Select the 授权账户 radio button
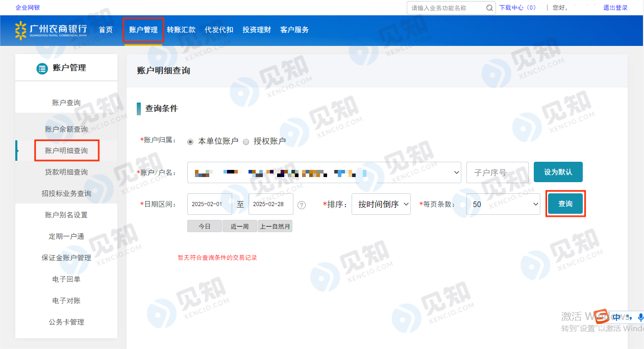 tap(246, 141)
